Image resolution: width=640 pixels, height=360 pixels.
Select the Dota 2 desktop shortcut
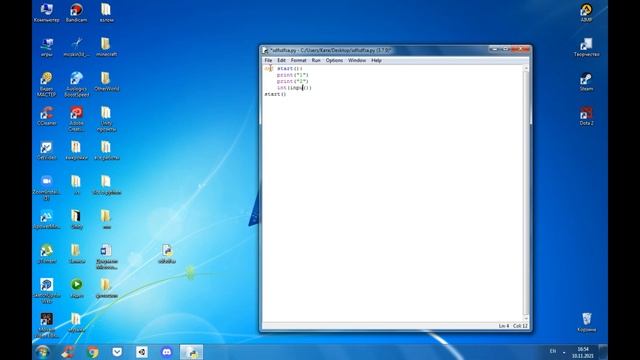[x=586, y=116]
